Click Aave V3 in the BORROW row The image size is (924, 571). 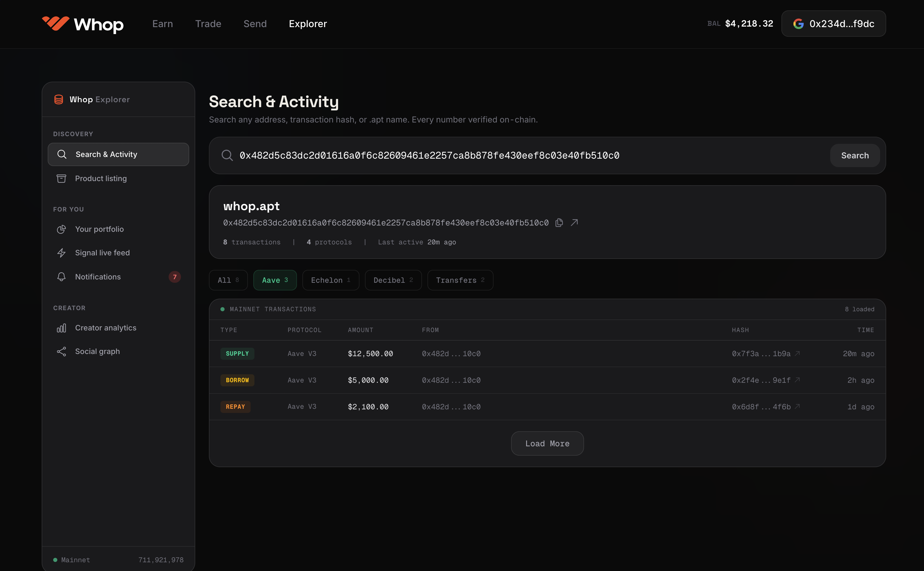[302, 380]
